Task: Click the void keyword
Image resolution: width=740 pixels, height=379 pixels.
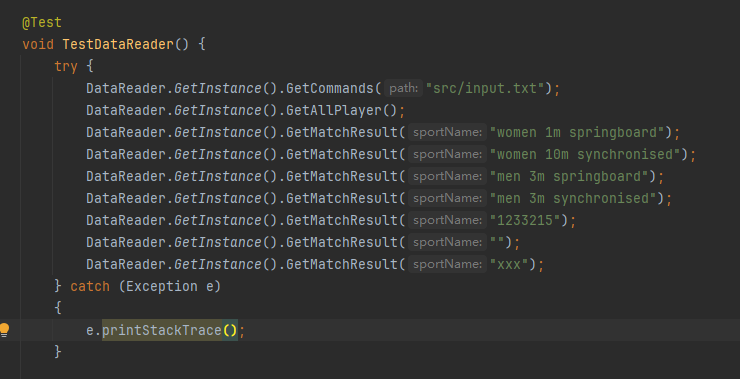Action: tap(38, 44)
